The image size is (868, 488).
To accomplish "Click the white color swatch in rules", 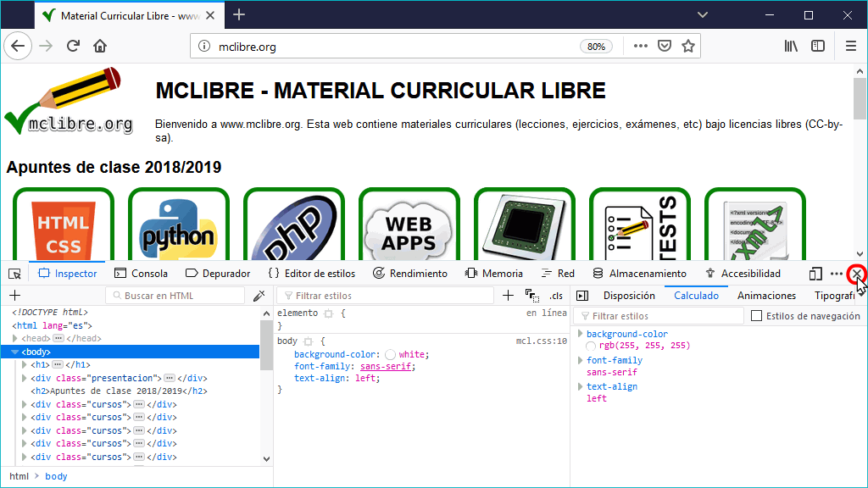I will click(390, 355).
